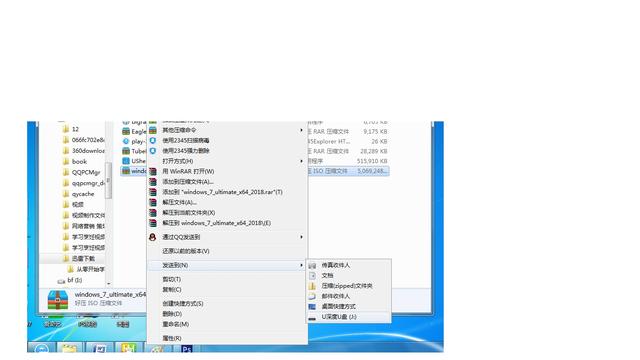Select 复制(C) in the context menu
Viewport: 640px width, 360px height.
pos(172,289)
